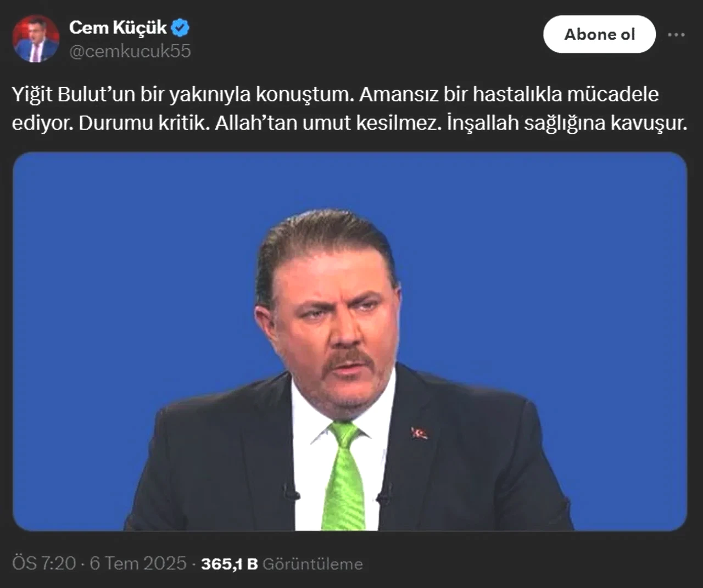Click the Abone ol subscribe button
The height and width of the screenshot is (588, 703).
599,35
